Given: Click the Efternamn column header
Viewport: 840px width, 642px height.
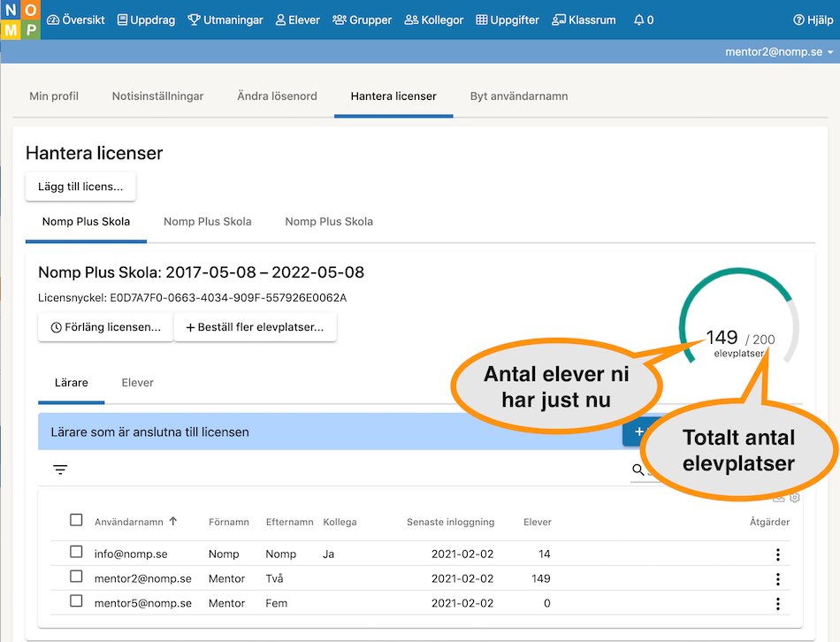Looking at the screenshot, I should point(289,522).
